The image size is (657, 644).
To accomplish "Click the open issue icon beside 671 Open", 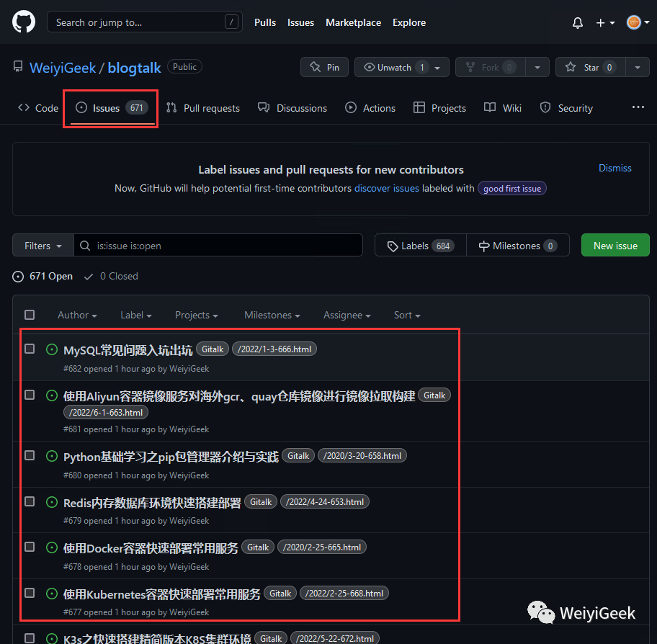I will click(x=18, y=277).
